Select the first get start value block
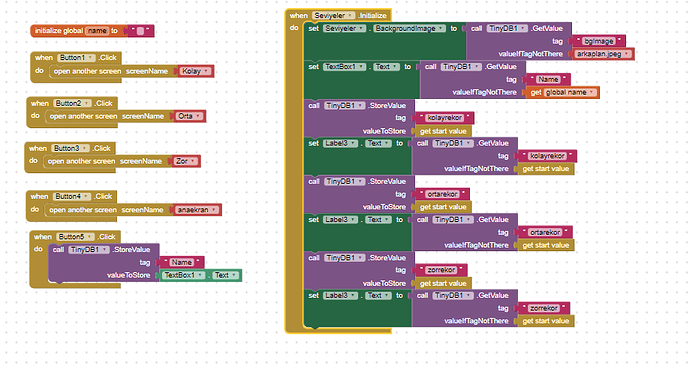This screenshot has width=690, height=369. point(443,131)
